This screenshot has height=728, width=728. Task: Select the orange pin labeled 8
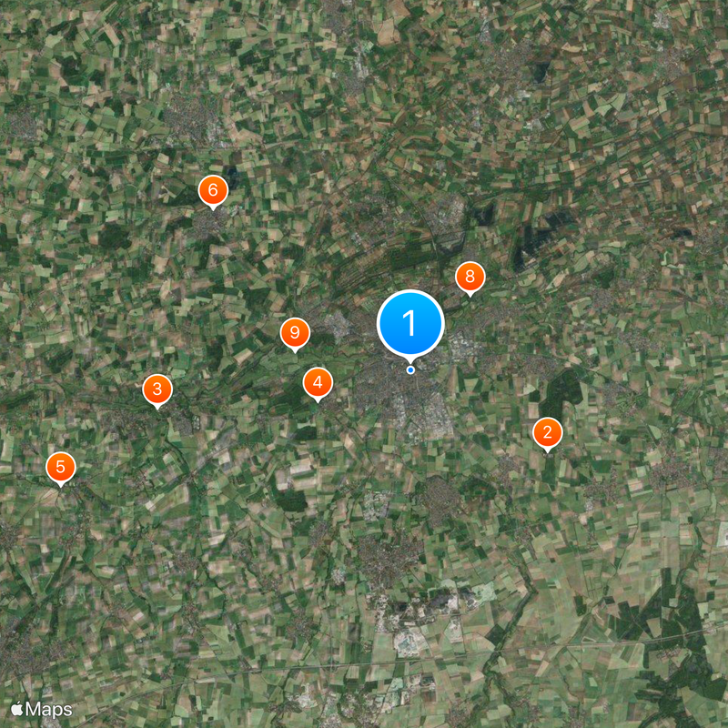pyautogui.click(x=470, y=277)
